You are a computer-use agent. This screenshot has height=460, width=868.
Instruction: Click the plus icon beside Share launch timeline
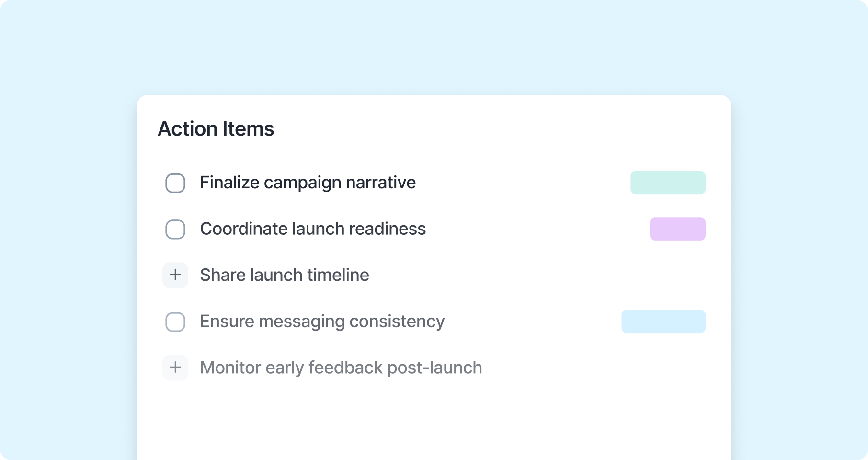175,275
